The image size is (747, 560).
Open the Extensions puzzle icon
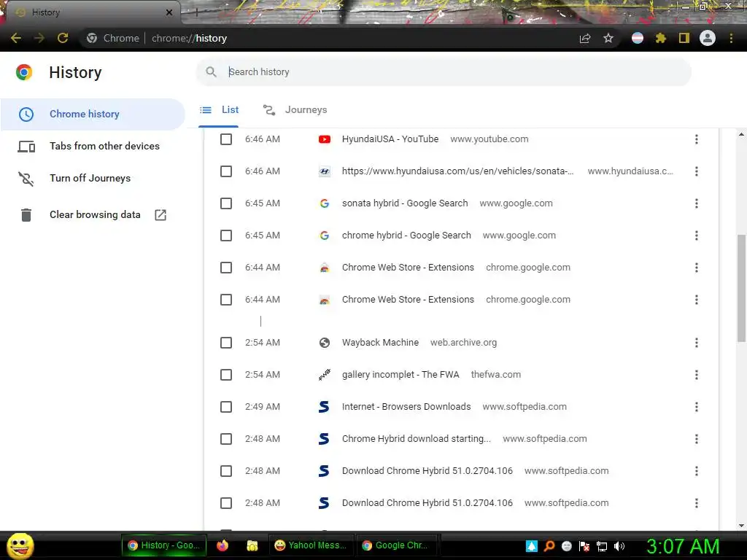pyautogui.click(x=660, y=38)
